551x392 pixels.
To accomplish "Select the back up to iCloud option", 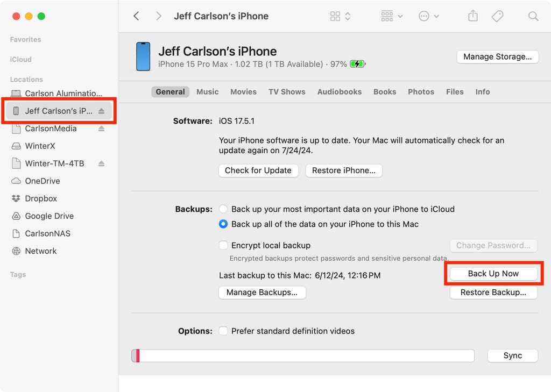I will pos(223,209).
